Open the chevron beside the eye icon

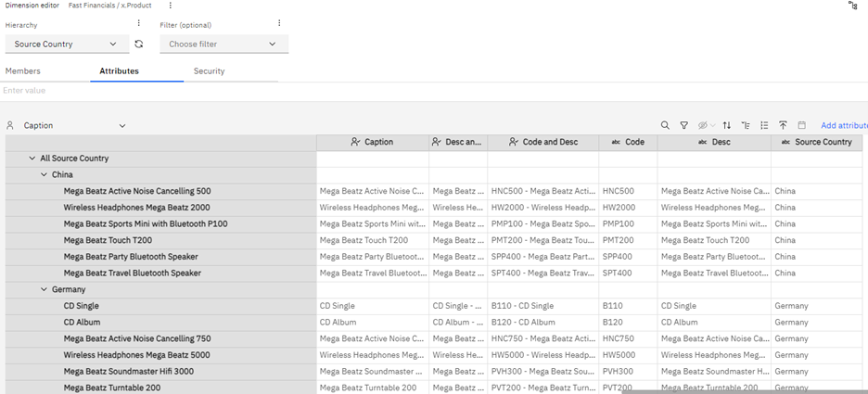pyautogui.click(x=713, y=125)
